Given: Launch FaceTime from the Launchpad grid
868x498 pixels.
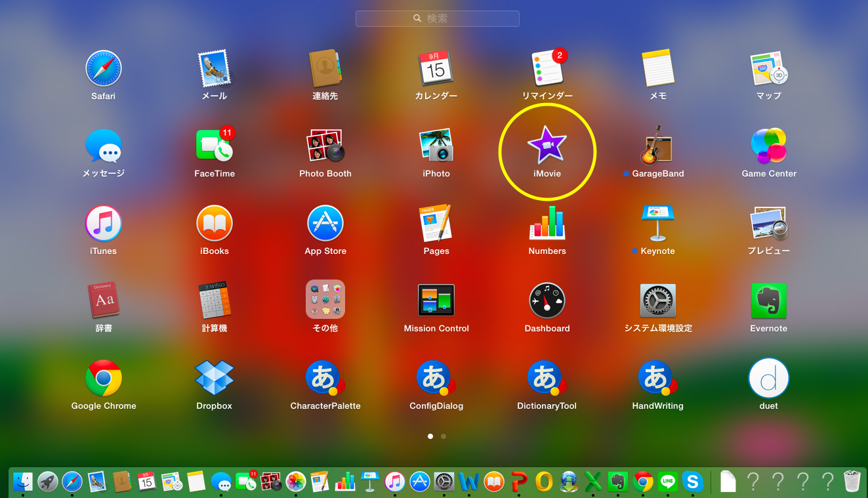Looking at the screenshot, I should click(x=215, y=146).
